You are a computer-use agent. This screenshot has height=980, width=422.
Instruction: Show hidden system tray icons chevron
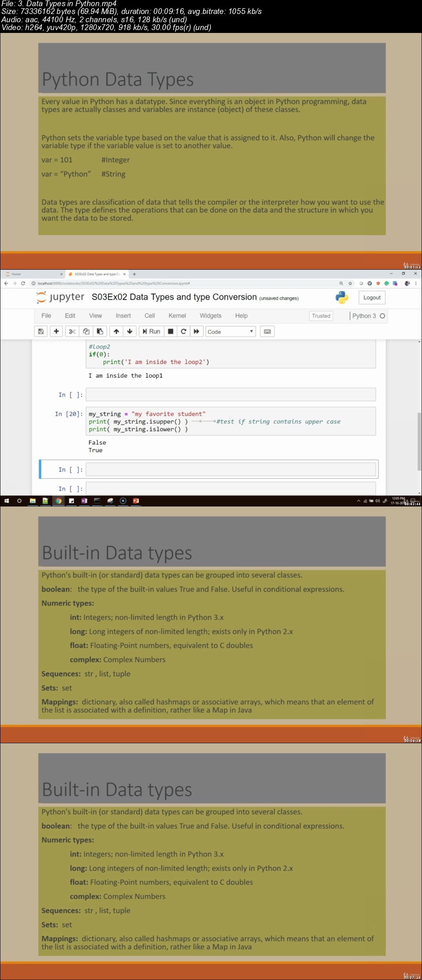[x=359, y=501]
